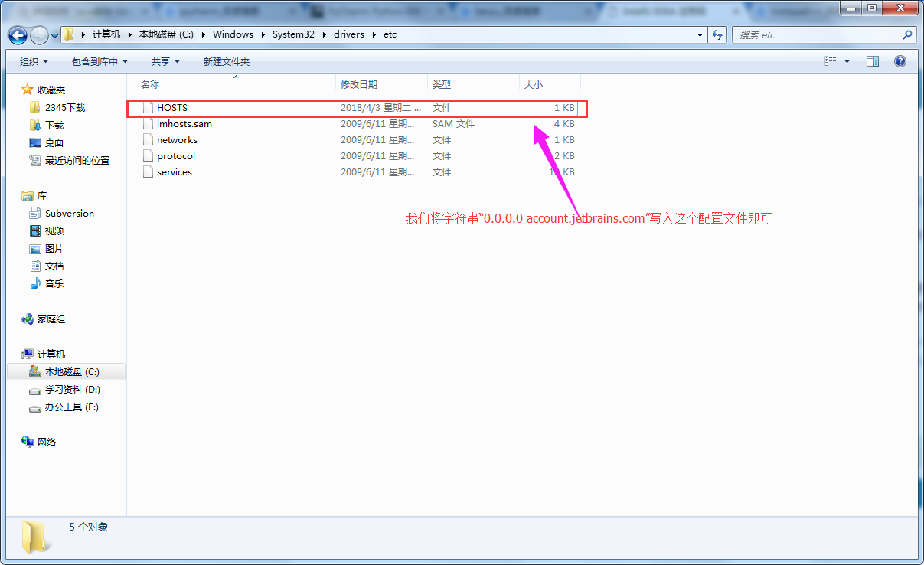Open the view options dropdown arrow
924x565 pixels.
(x=847, y=61)
